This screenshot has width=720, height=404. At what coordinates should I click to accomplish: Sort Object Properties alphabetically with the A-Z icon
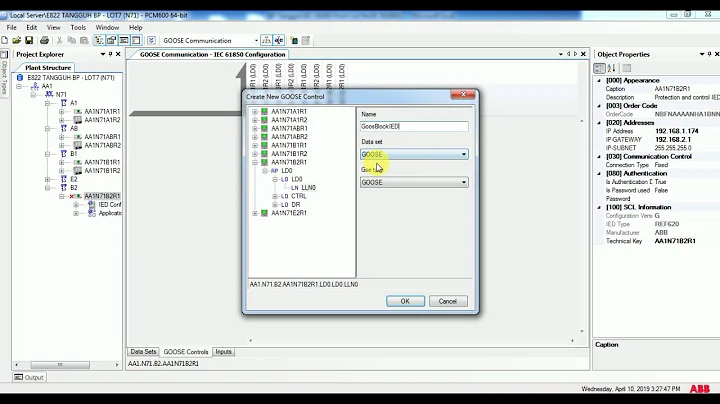tap(612, 68)
